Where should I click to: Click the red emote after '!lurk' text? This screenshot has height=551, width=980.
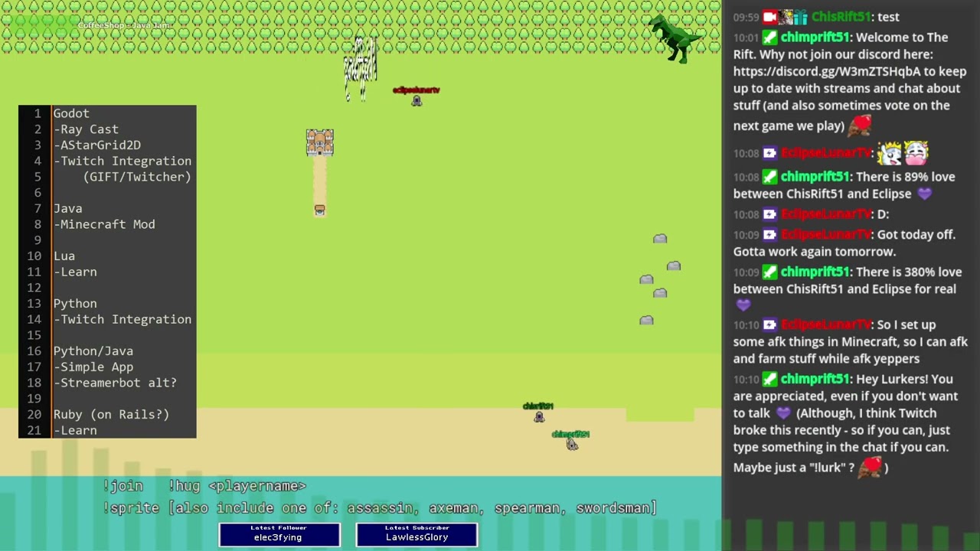[x=870, y=466]
